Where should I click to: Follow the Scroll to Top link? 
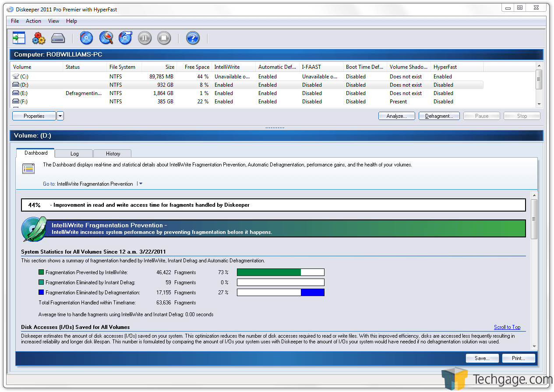pos(507,327)
